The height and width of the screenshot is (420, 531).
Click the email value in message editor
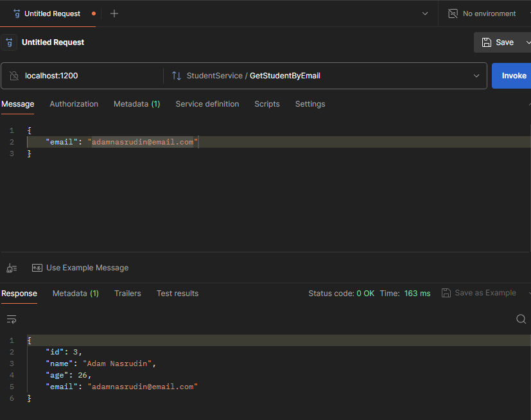click(x=143, y=142)
